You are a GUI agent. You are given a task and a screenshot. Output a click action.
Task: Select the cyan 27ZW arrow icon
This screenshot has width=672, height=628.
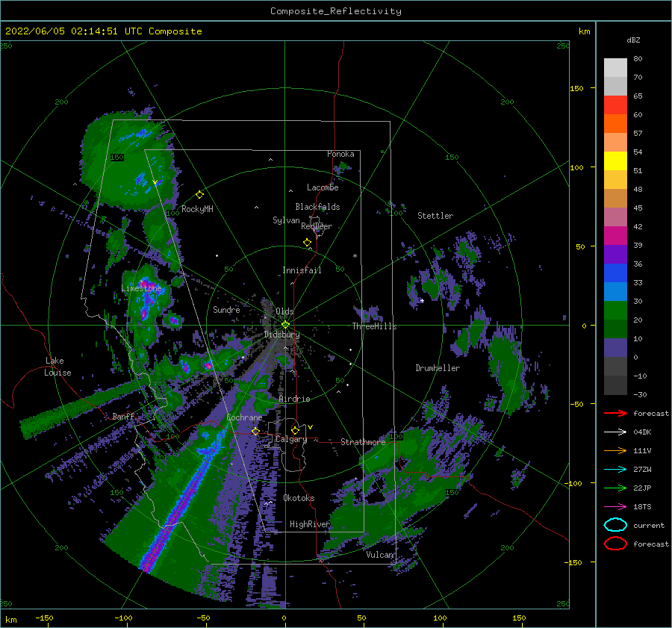tap(615, 470)
